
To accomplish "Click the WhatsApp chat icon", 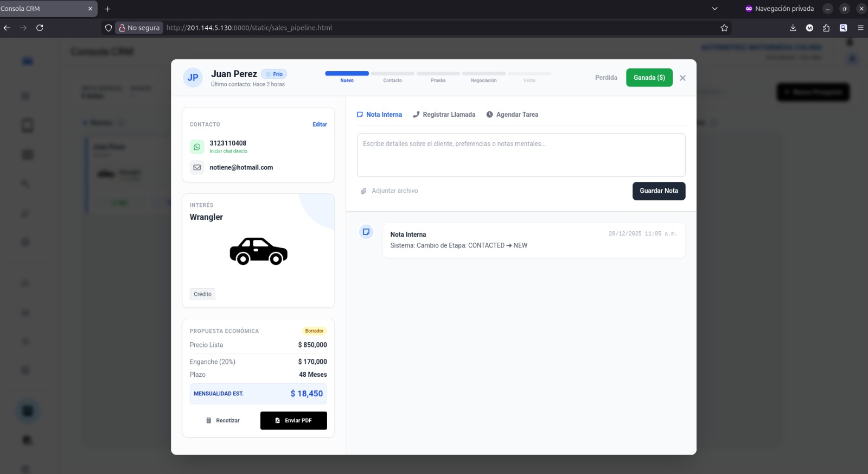I will click(x=197, y=147).
